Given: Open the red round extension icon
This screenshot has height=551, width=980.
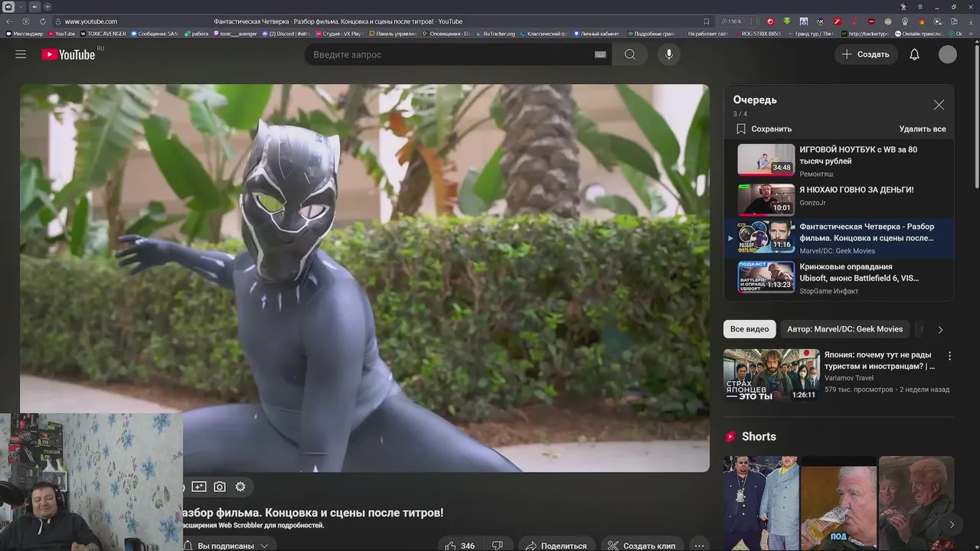Looking at the screenshot, I should pyautogui.click(x=770, y=21).
